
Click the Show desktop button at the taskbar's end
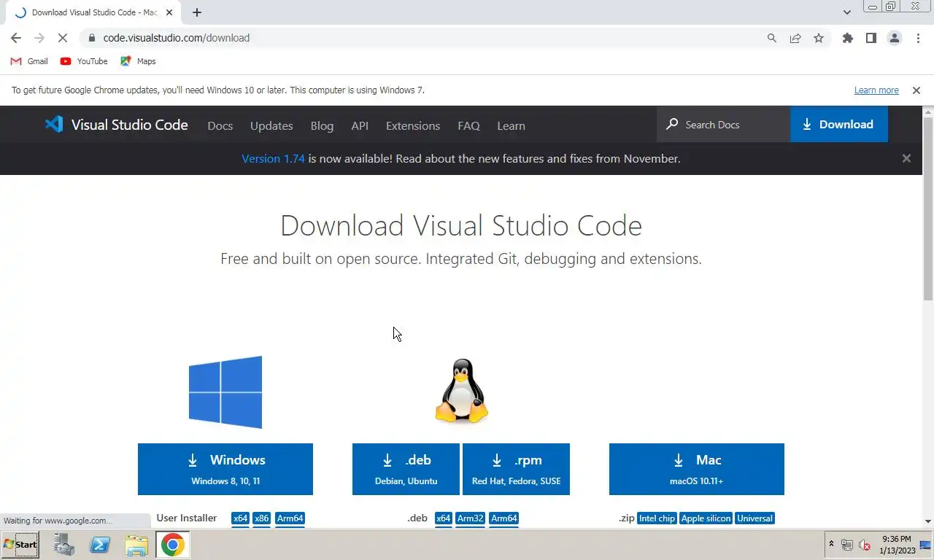[927, 545]
